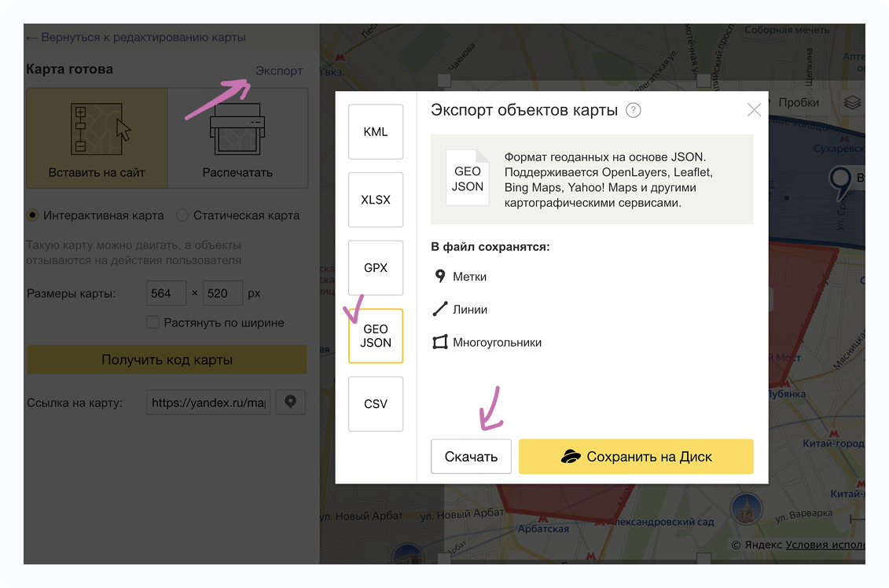Click the map layers icon
This screenshot has width=889, height=588.
[x=852, y=103]
